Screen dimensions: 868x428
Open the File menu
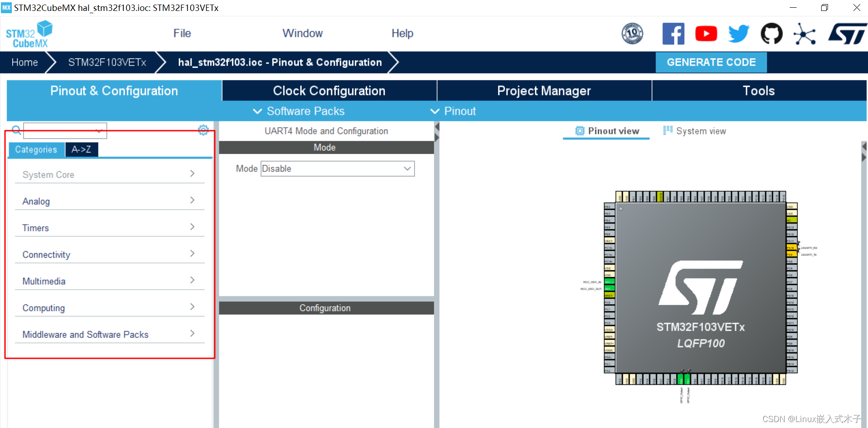click(x=182, y=33)
